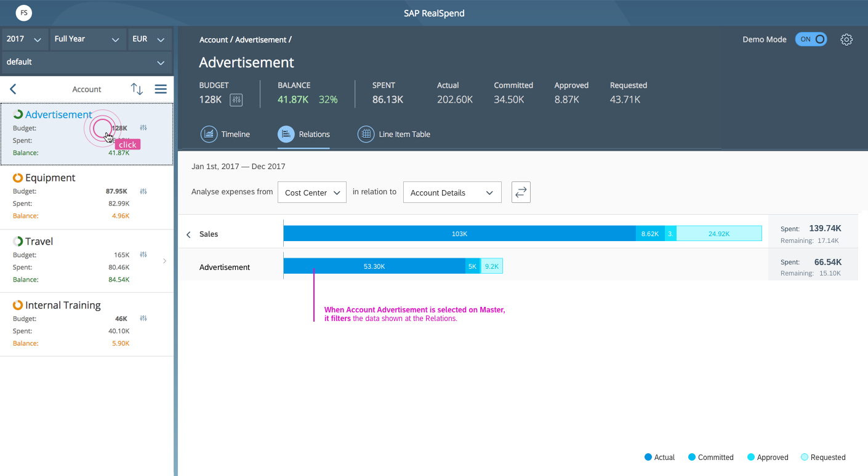Viewport: 868px width, 476px height.
Task: Switch to the Relations tab
Action: pos(303,134)
